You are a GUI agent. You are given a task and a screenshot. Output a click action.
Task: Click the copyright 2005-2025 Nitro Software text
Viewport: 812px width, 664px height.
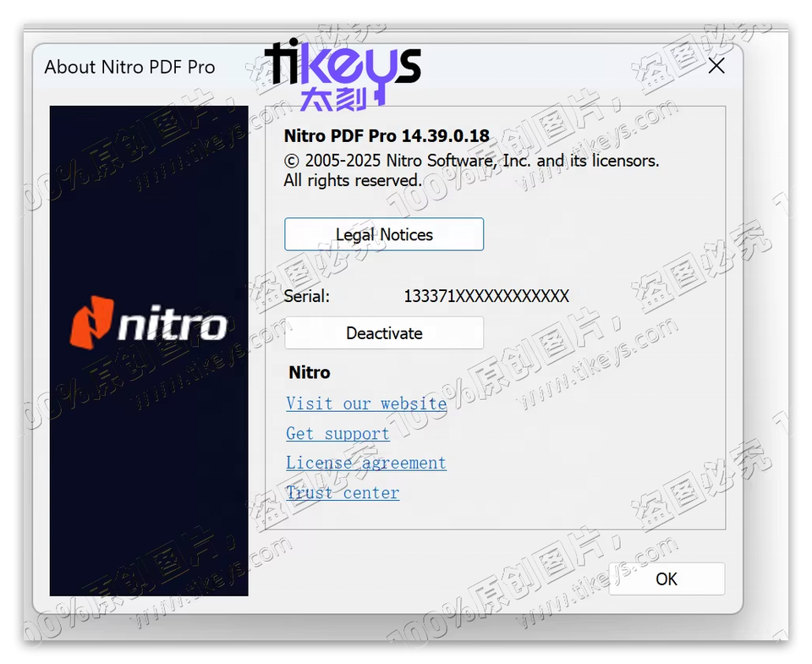click(471, 161)
